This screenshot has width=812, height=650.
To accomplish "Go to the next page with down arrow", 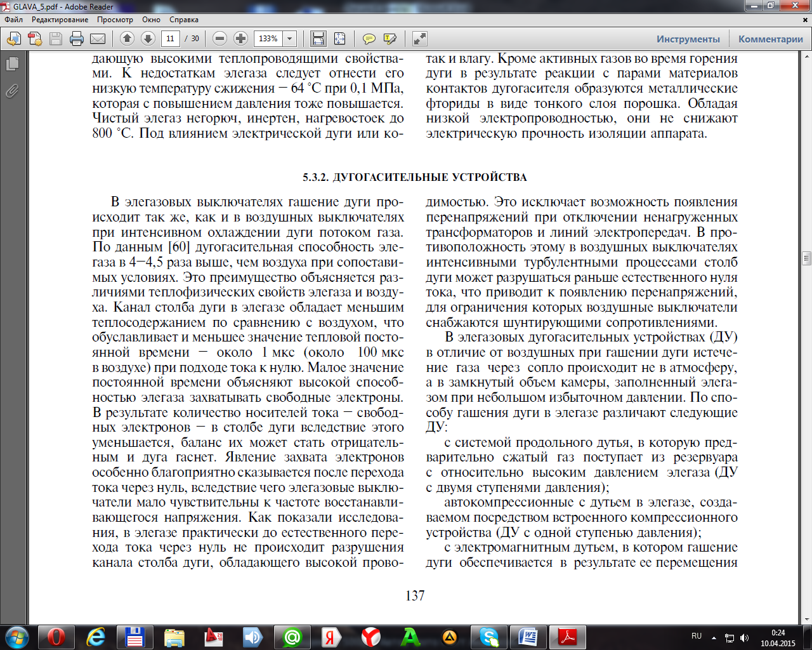I will coord(148,39).
